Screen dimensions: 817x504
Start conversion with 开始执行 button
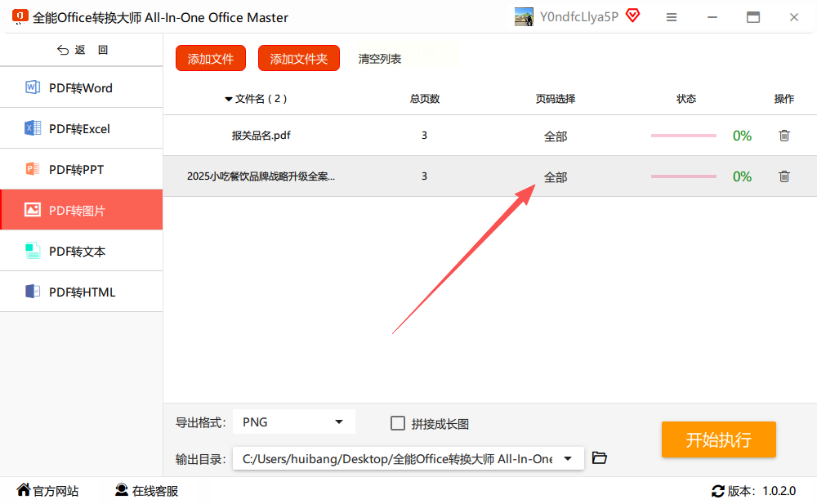(718, 439)
